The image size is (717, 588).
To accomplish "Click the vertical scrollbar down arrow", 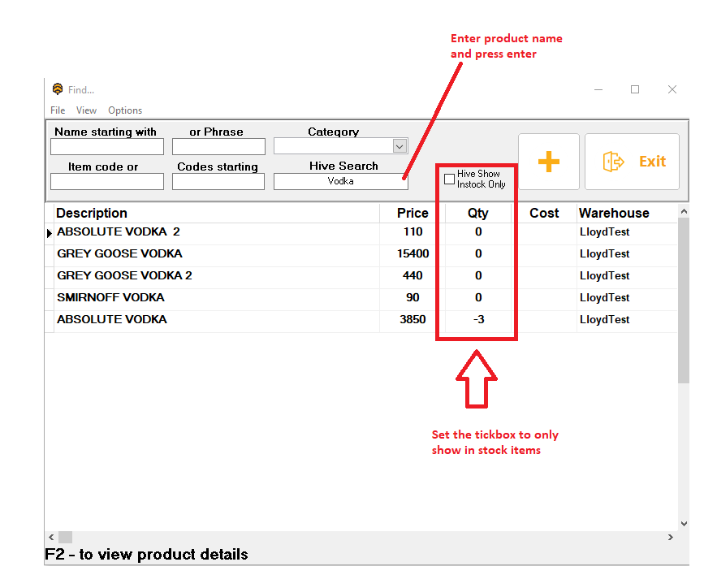I will tap(683, 524).
